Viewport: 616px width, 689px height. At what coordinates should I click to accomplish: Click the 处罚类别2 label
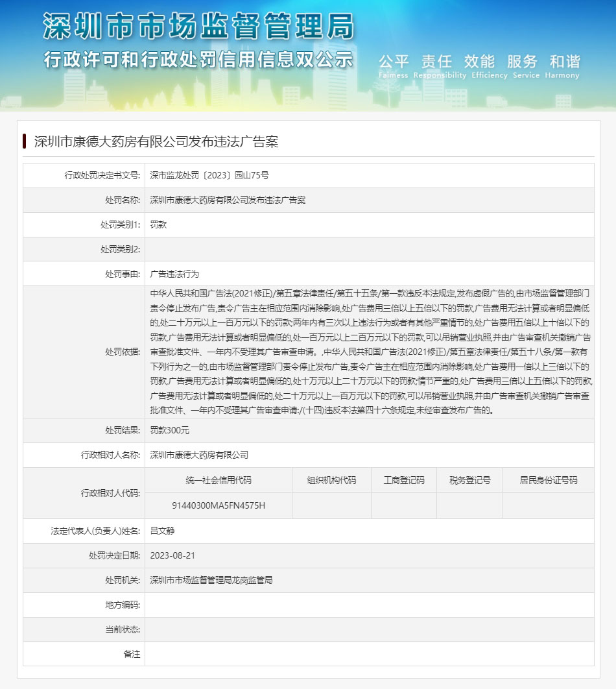click(121, 249)
